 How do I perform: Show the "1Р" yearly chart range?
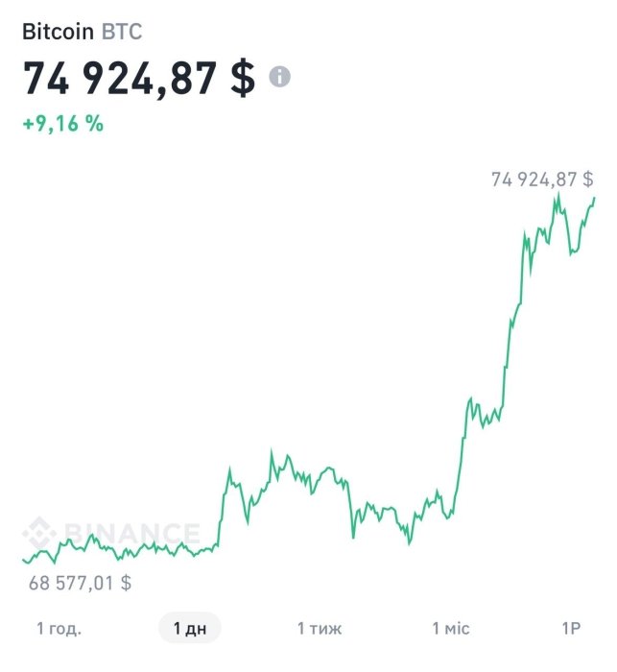[571, 629]
